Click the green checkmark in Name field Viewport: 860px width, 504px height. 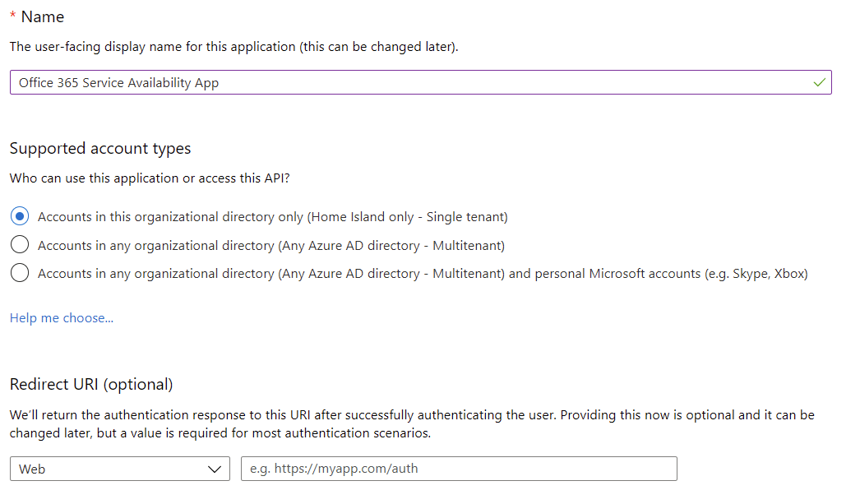pos(820,82)
